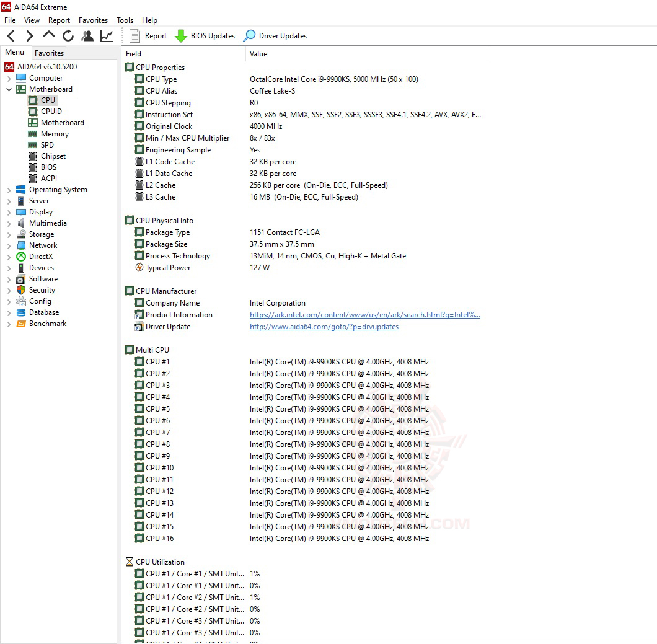Open the Help menu
Screen dimensions: 657x644
[x=149, y=20]
